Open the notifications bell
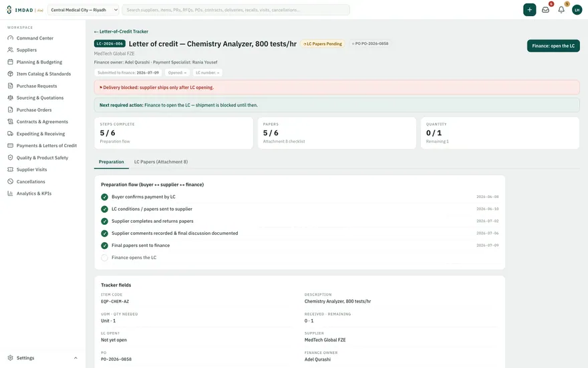This screenshot has width=588, height=368. (561, 10)
